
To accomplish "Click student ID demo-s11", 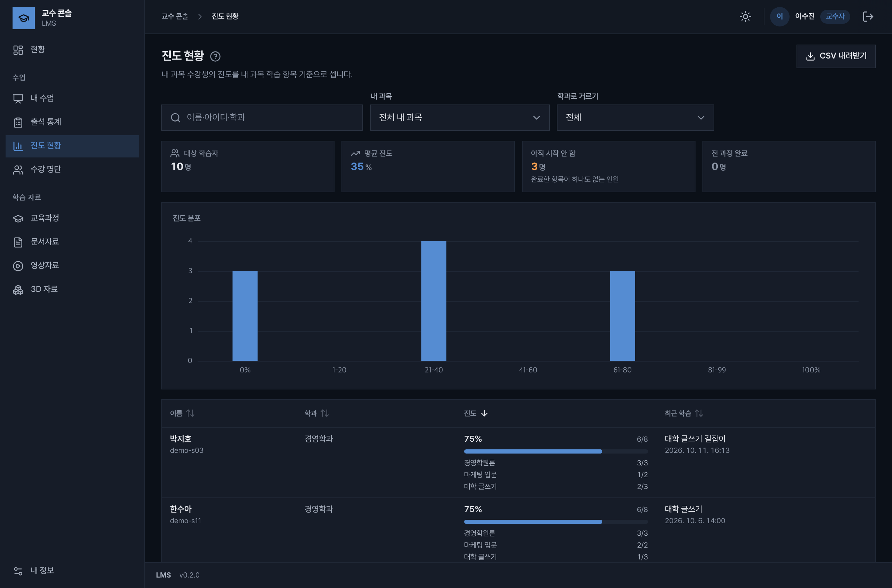I will 186,521.
